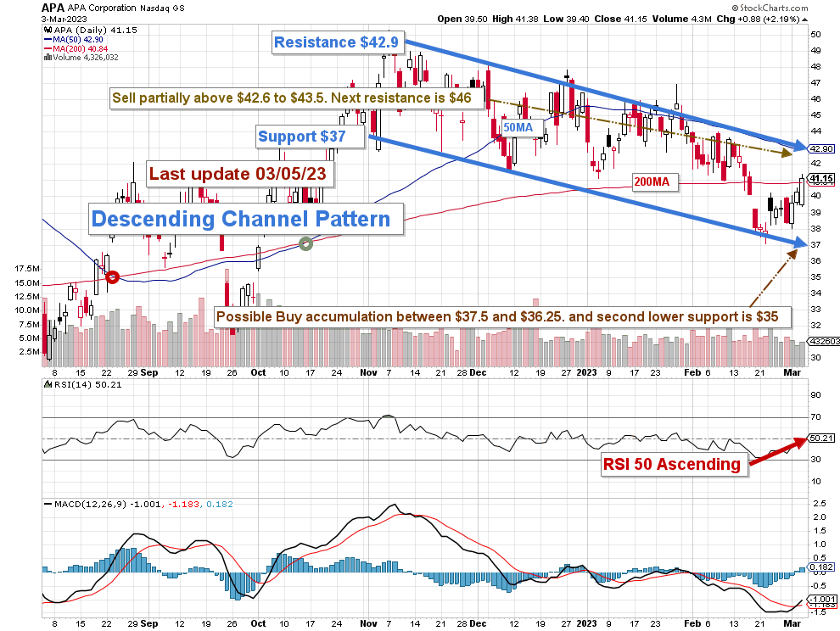Click the Support $37 annotation box
This screenshot has width=840, height=631.
tap(310, 137)
